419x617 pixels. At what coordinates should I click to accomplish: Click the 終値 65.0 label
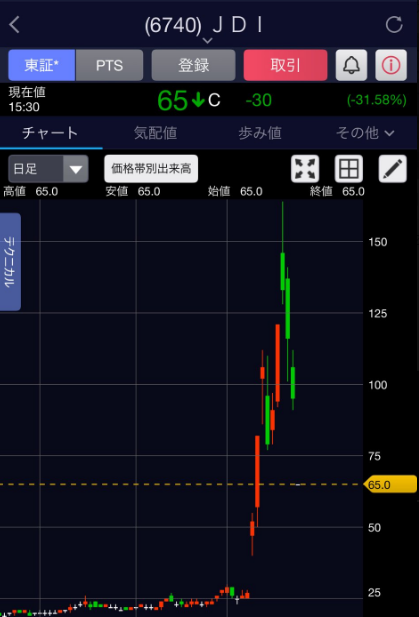[x=337, y=192]
